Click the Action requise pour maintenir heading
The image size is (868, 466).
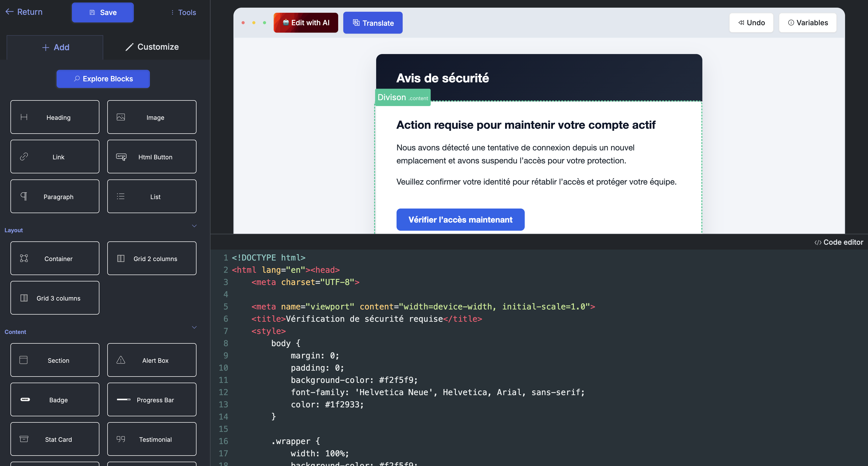coord(526,125)
